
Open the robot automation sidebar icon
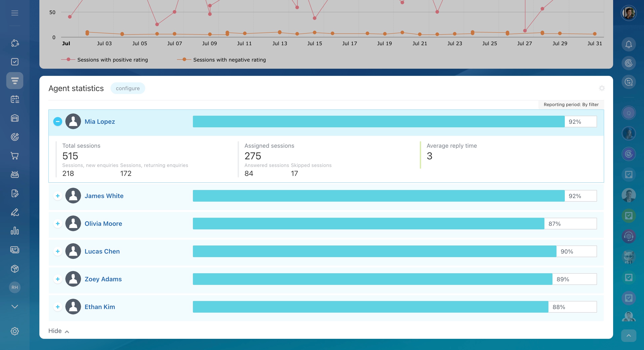click(15, 175)
